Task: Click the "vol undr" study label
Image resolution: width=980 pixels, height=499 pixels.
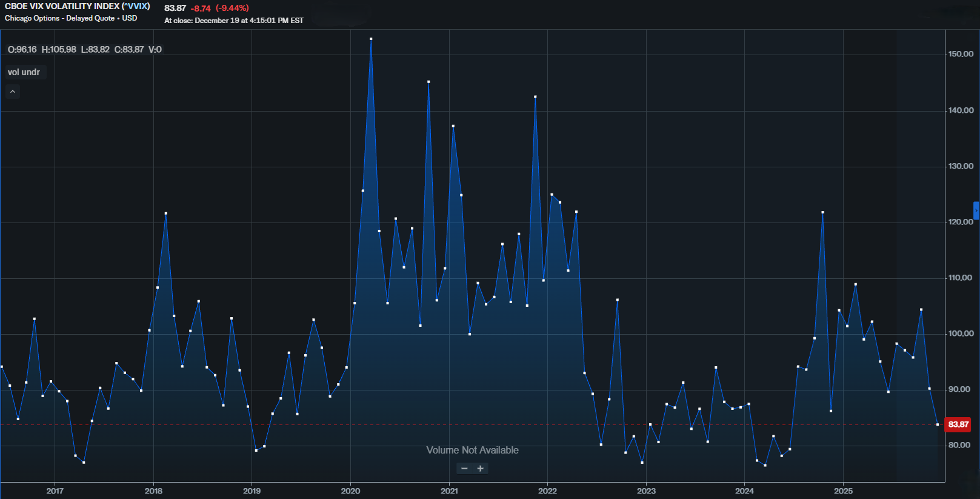Action: click(x=24, y=72)
